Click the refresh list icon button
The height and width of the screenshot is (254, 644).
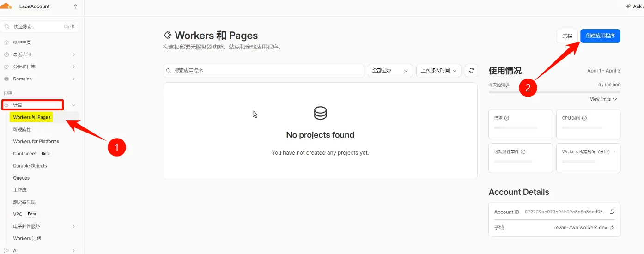[x=471, y=70]
